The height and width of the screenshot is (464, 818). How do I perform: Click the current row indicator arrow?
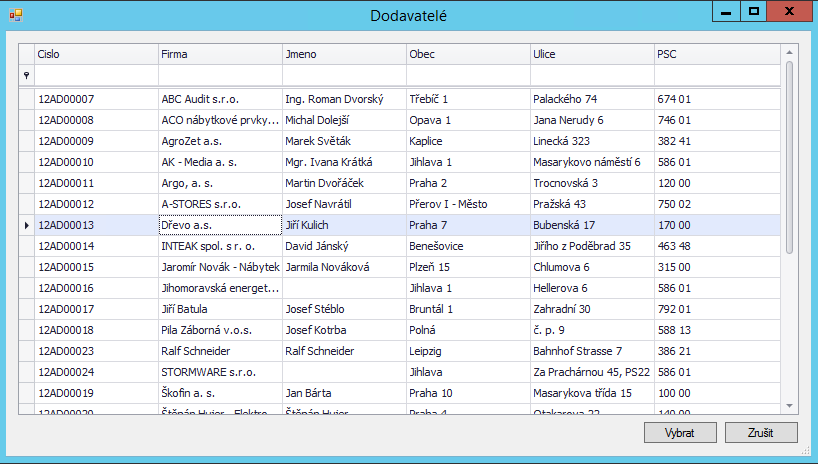(27, 225)
